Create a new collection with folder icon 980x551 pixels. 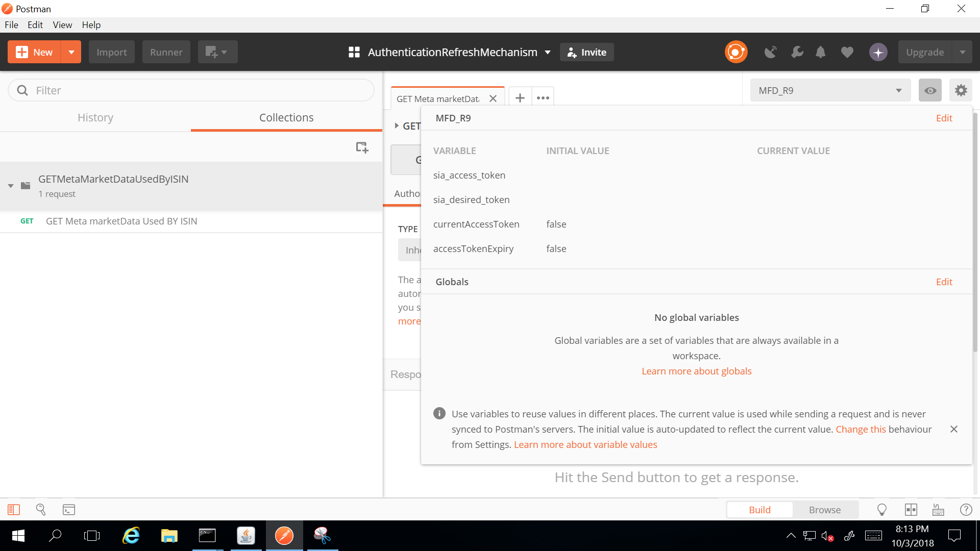[x=362, y=147]
